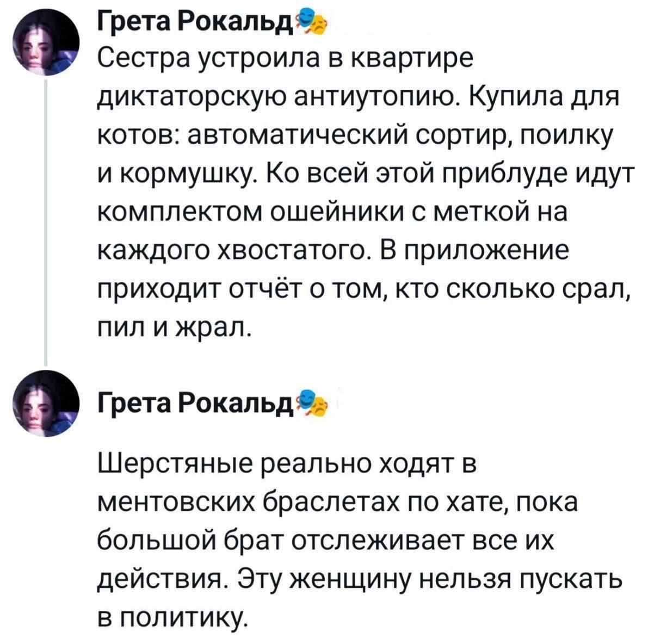Click the thread line connecting the tweets
The height and width of the screenshot is (644, 648).
(46, 218)
